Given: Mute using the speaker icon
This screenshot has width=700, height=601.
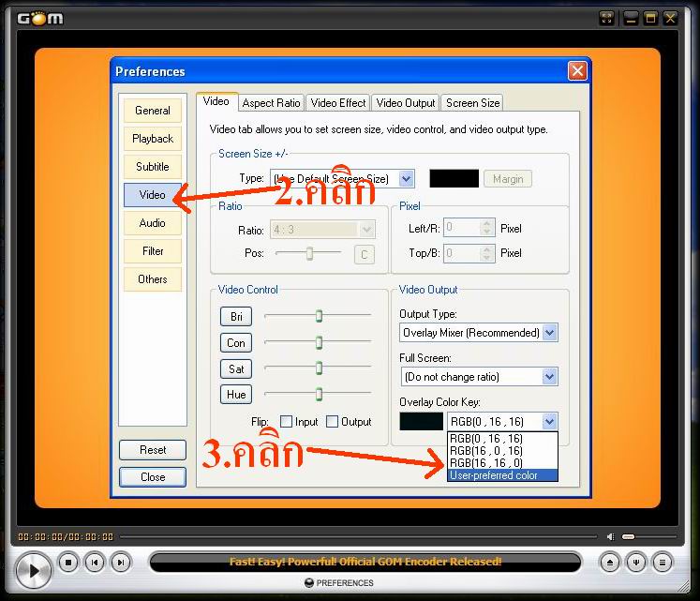Looking at the screenshot, I should (x=611, y=536).
